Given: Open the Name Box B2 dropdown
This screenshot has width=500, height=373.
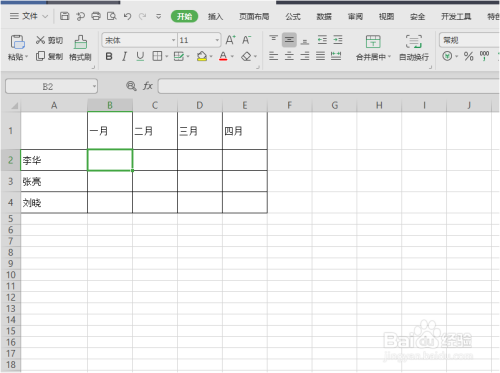Looking at the screenshot, I should click(x=94, y=87).
